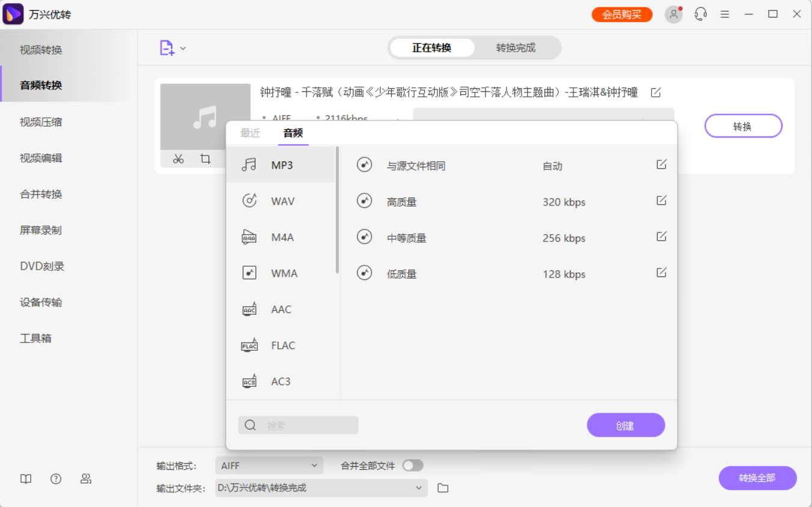Expand the output folder path dropdown

point(420,488)
